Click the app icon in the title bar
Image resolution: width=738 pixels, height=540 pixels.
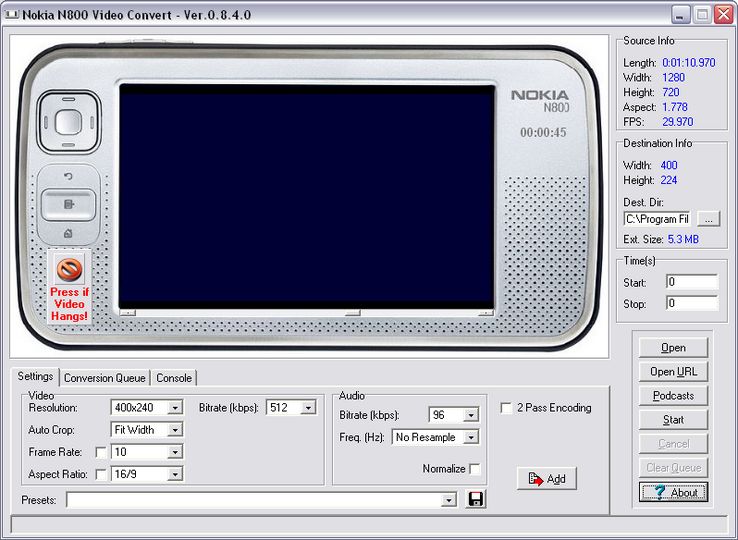pyautogui.click(x=11, y=15)
